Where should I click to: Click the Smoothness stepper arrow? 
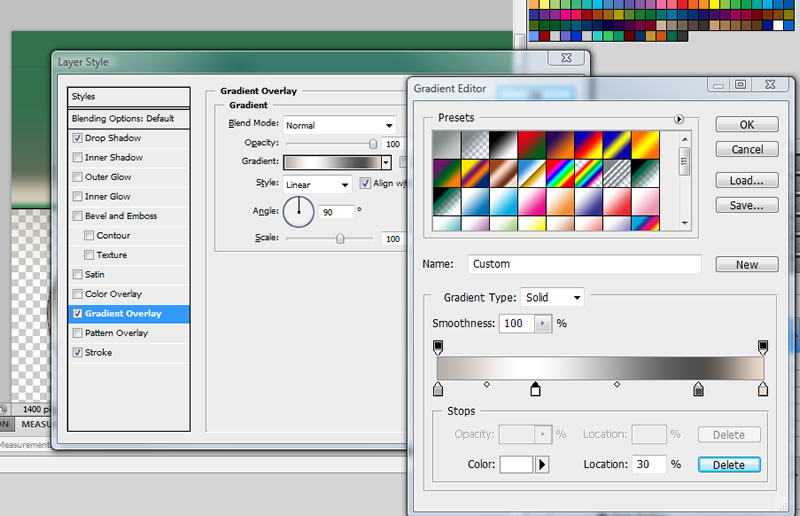coord(543,323)
